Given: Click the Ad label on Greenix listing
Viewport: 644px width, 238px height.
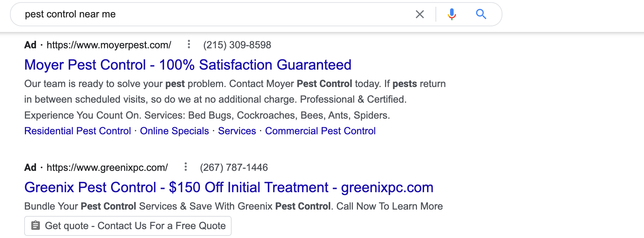Looking at the screenshot, I should [30, 168].
